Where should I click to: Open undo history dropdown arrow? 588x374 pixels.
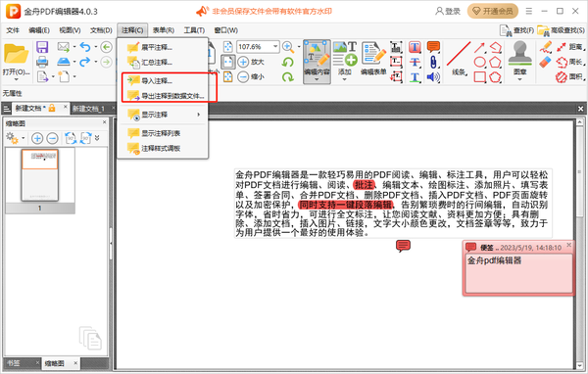(x=96, y=47)
